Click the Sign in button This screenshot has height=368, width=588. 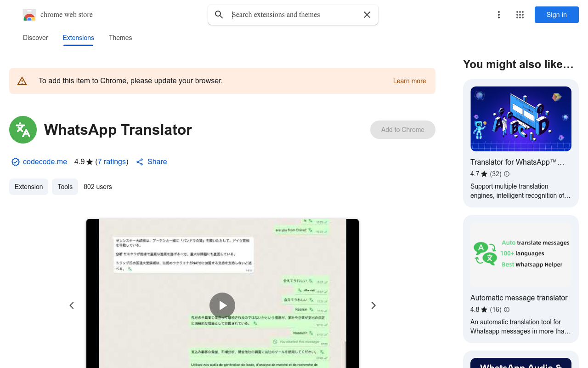557,15
